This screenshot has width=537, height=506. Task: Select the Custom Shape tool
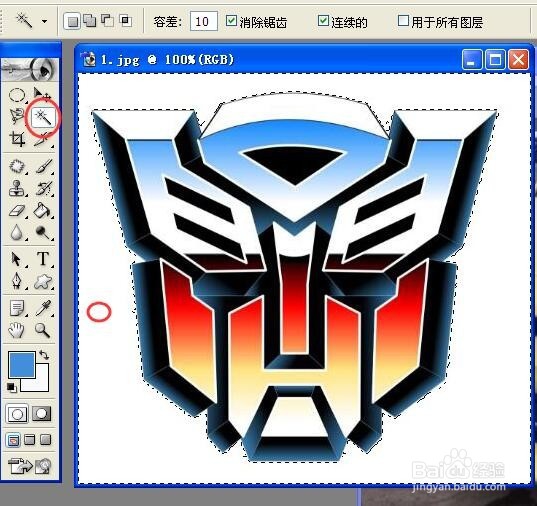(x=43, y=282)
